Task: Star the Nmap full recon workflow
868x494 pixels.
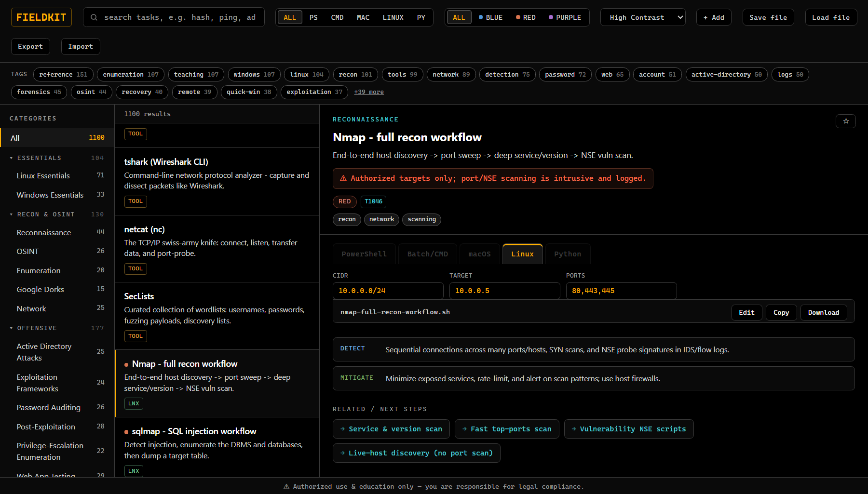Action: coord(845,121)
